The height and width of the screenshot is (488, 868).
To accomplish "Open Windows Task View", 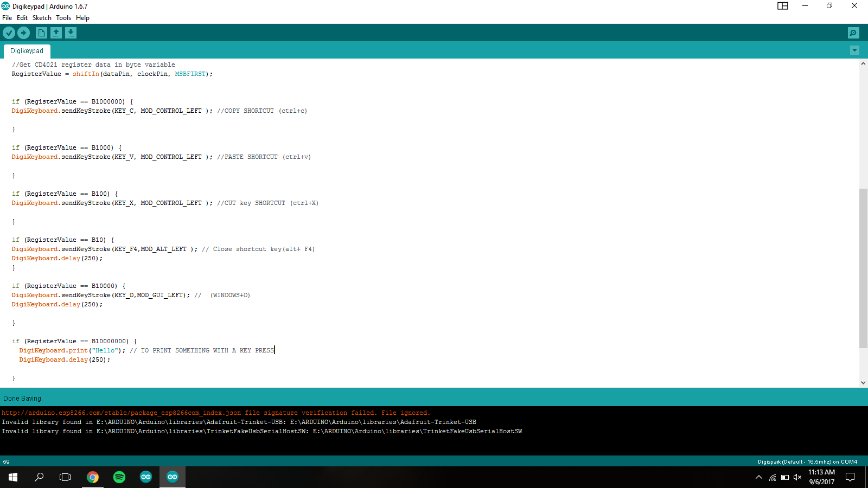I will 65,477.
